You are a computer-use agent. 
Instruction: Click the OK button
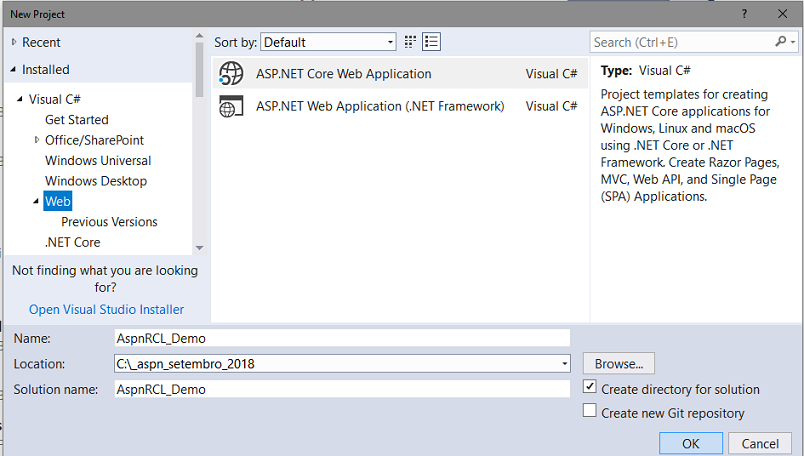click(691, 443)
